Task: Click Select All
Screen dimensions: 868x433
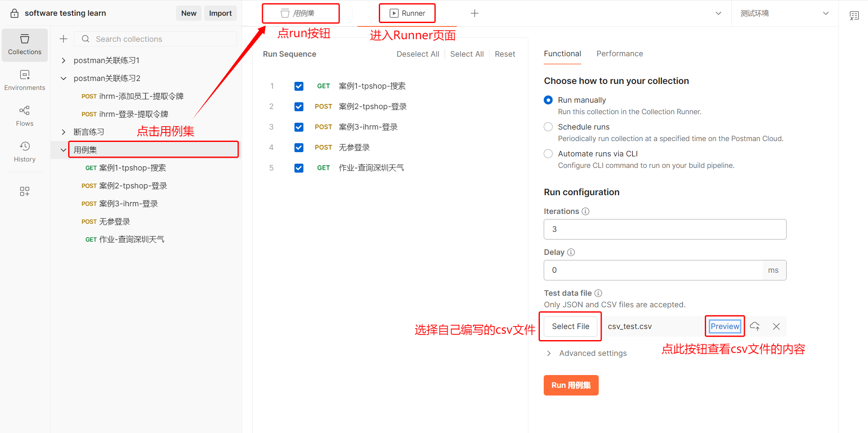Action: 467,54
